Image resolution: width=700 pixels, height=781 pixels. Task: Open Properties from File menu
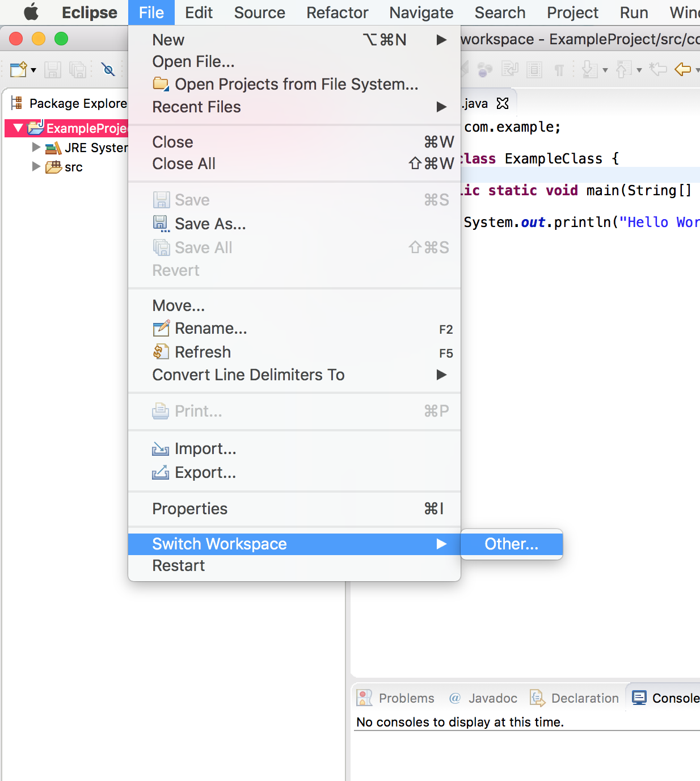[x=294, y=509]
